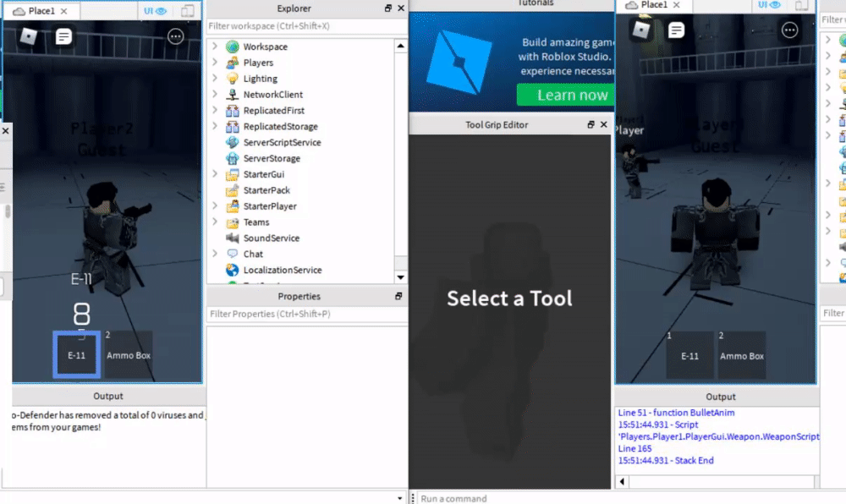
Task: Click the NetworkClient icon
Action: 233,95
